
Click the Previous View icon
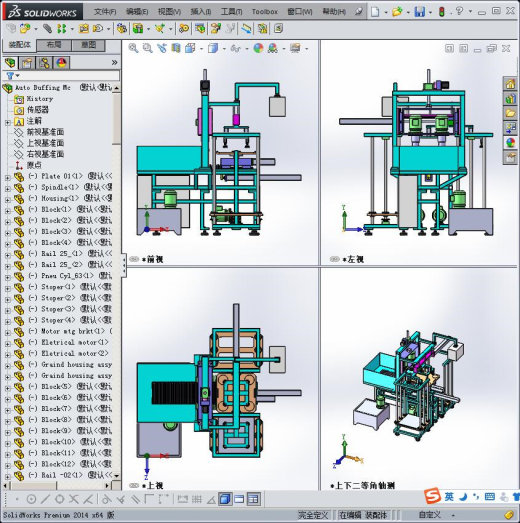click(162, 48)
